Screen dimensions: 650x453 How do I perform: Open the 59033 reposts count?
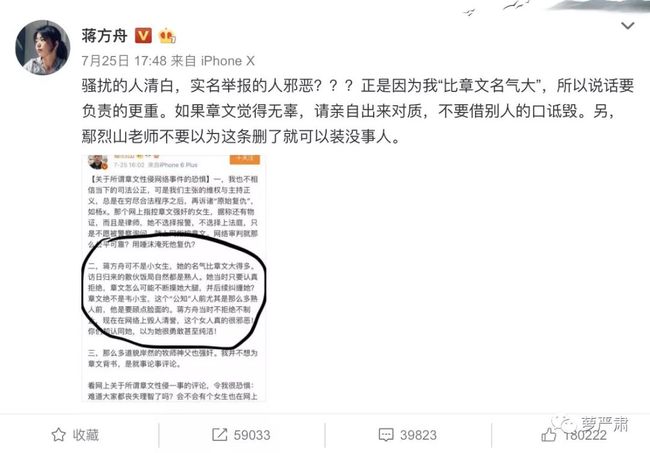(x=252, y=435)
